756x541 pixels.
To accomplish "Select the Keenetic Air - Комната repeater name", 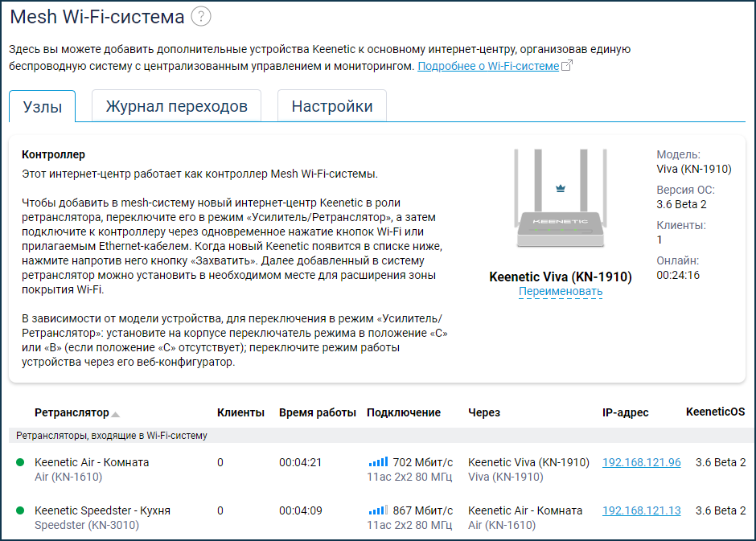I will [92, 462].
